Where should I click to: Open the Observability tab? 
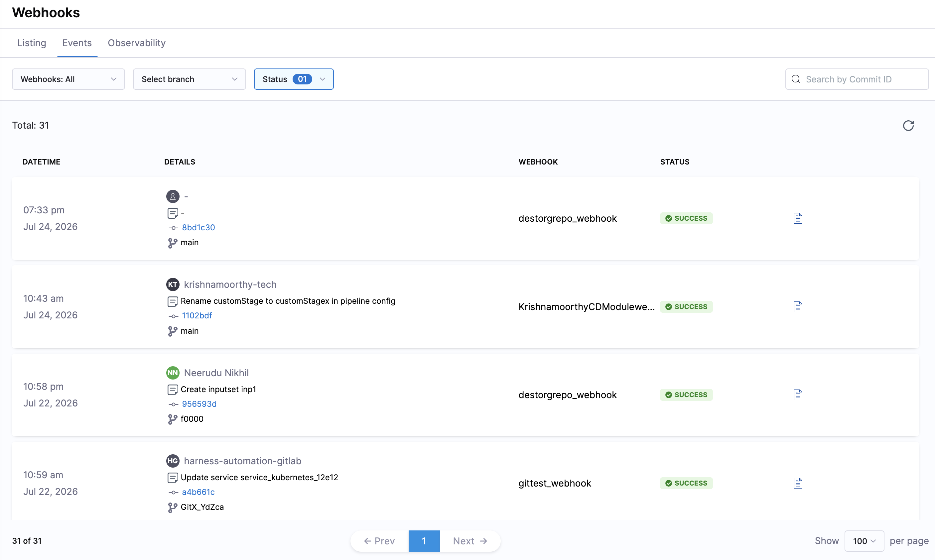pyautogui.click(x=137, y=43)
